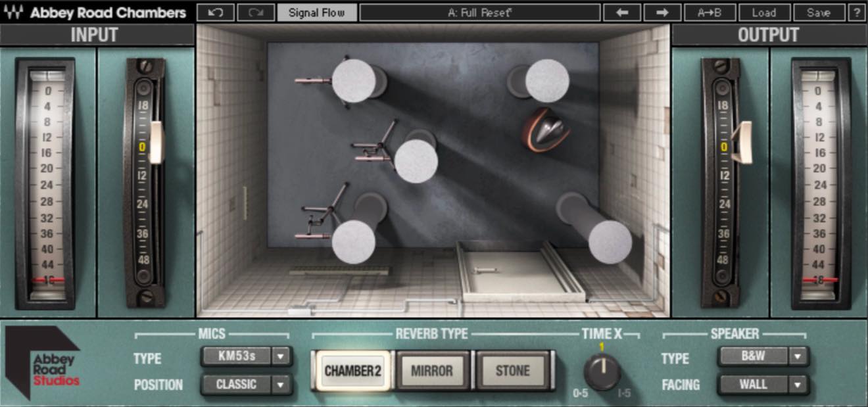The image size is (868, 407).
Task: Click the SPEAKER section label
Action: [x=735, y=334]
